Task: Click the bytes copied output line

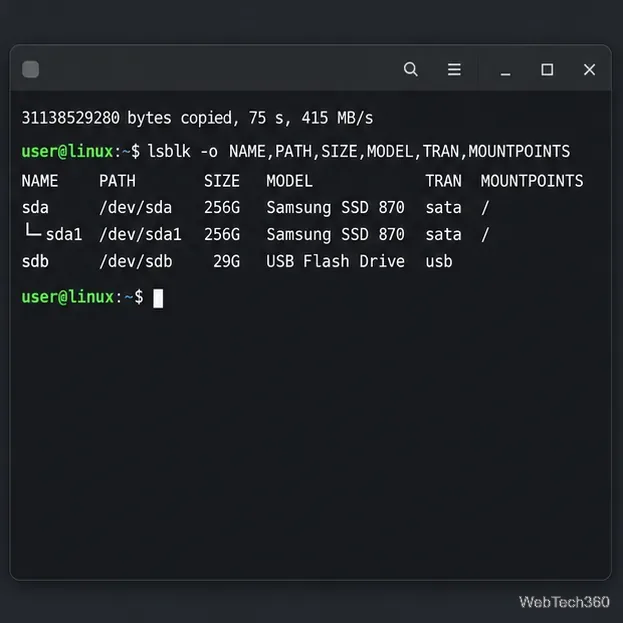Action: point(197,118)
